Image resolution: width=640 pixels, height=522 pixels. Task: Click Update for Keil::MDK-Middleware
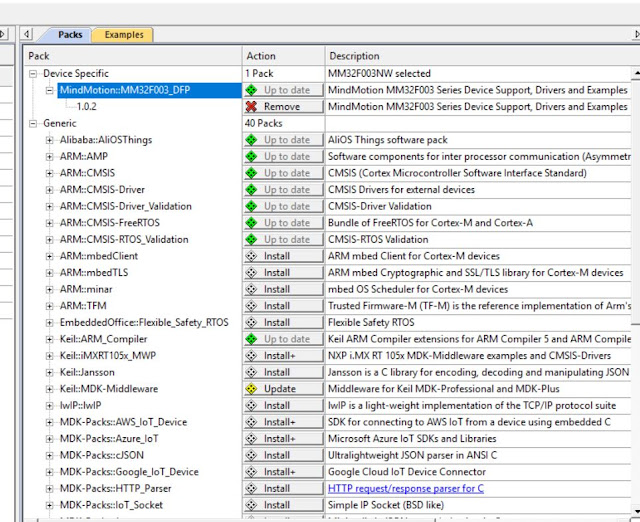coord(283,389)
